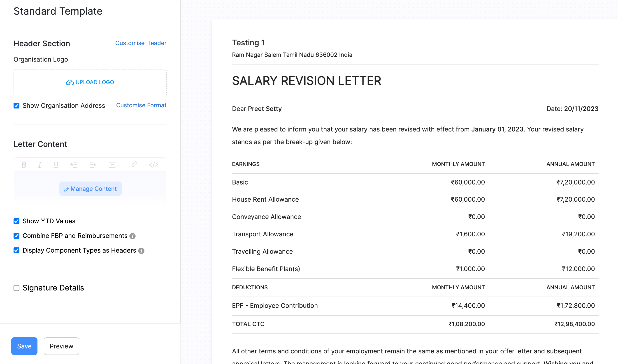Decrease indent in letter editor toolbar

click(93, 165)
